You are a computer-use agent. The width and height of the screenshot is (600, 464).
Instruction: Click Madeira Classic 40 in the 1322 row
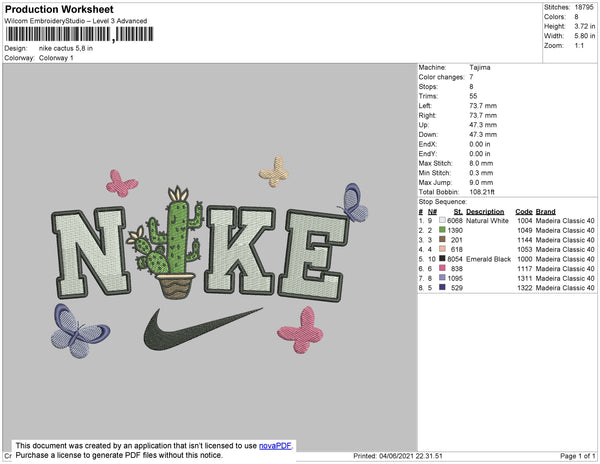click(565, 288)
